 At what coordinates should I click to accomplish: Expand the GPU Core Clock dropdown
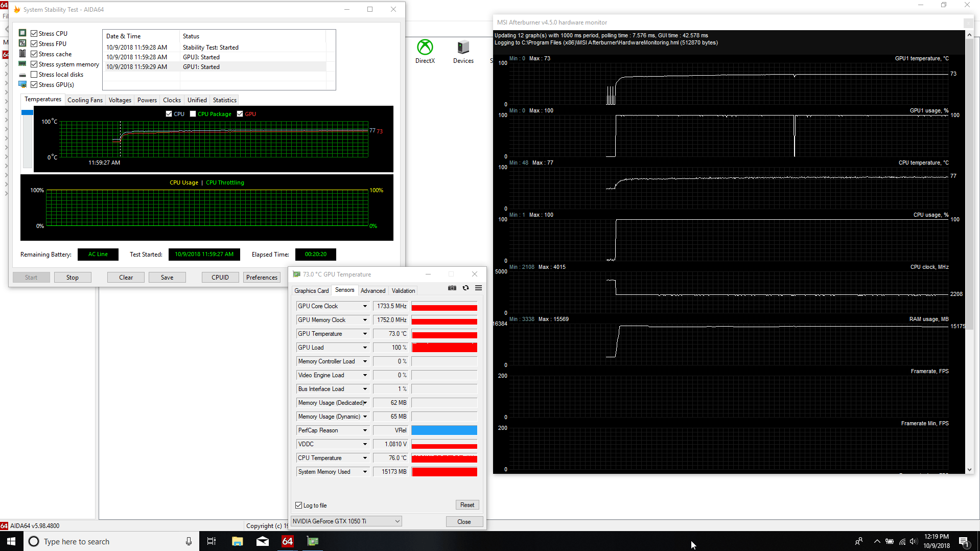tap(365, 306)
